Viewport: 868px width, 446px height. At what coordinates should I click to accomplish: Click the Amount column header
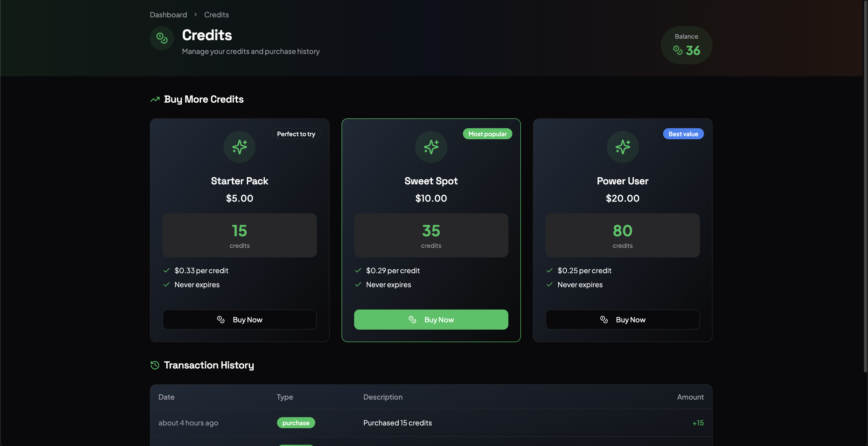[690, 397]
